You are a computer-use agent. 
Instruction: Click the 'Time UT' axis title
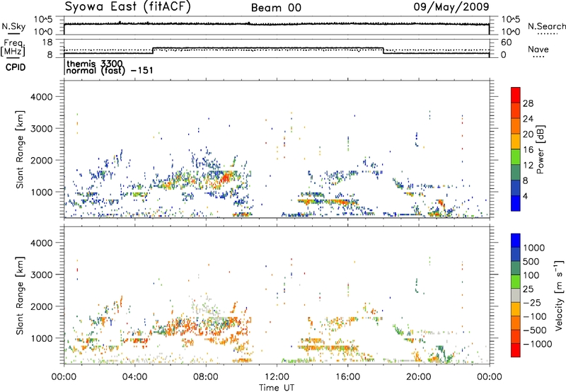click(277, 388)
